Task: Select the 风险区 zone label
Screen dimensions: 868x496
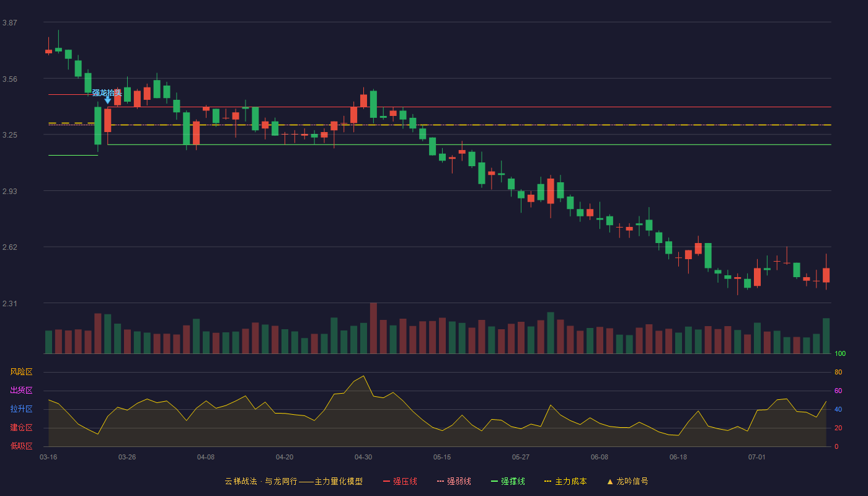Action: 22,372
